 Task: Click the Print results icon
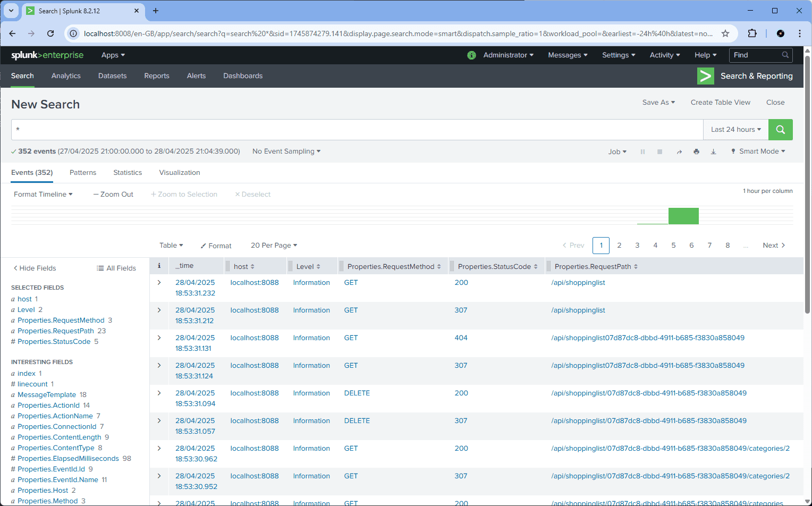click(696, 152)
